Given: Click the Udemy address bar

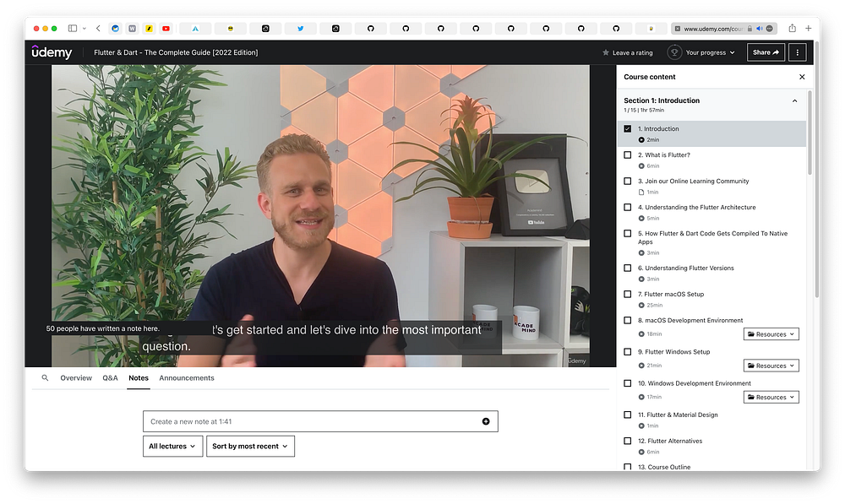Looking at the screenshot, I should click(x=725, y=29).
